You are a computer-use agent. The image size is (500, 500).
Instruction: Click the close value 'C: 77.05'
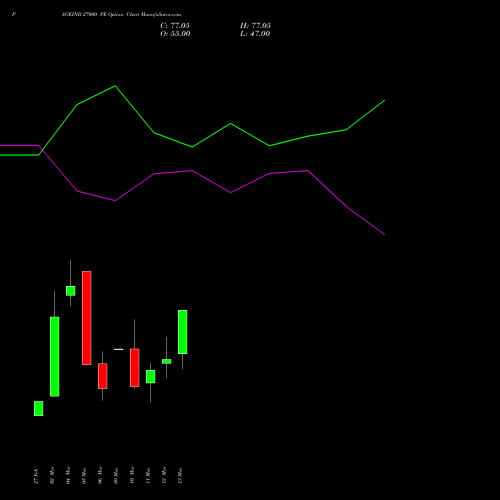coord(175,26)
